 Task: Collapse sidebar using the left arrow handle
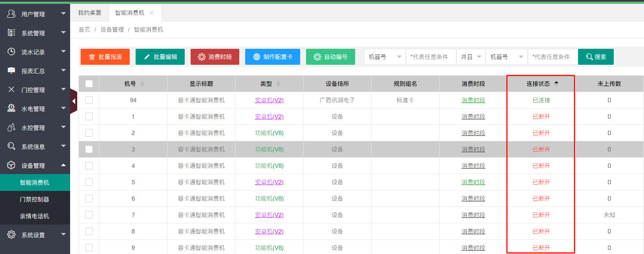coord(74,101)
